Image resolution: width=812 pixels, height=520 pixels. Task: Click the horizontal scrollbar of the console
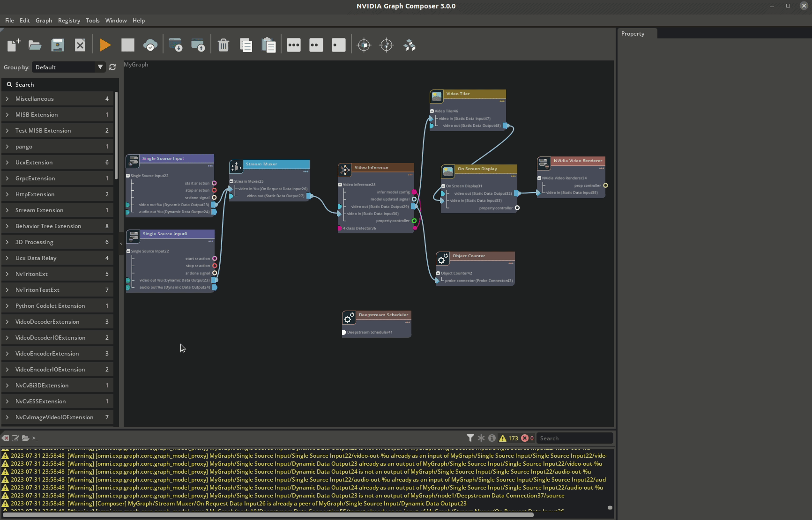coord(268,515)
